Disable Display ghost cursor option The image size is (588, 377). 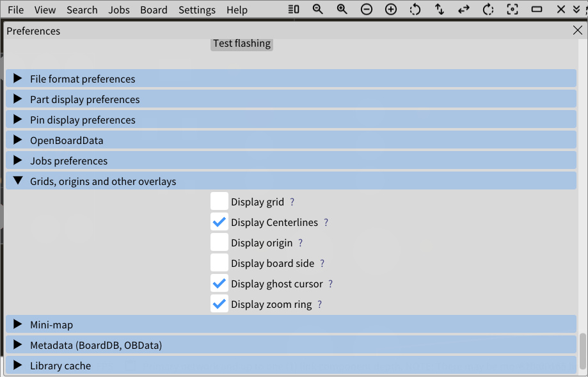(x=219, y=284)
